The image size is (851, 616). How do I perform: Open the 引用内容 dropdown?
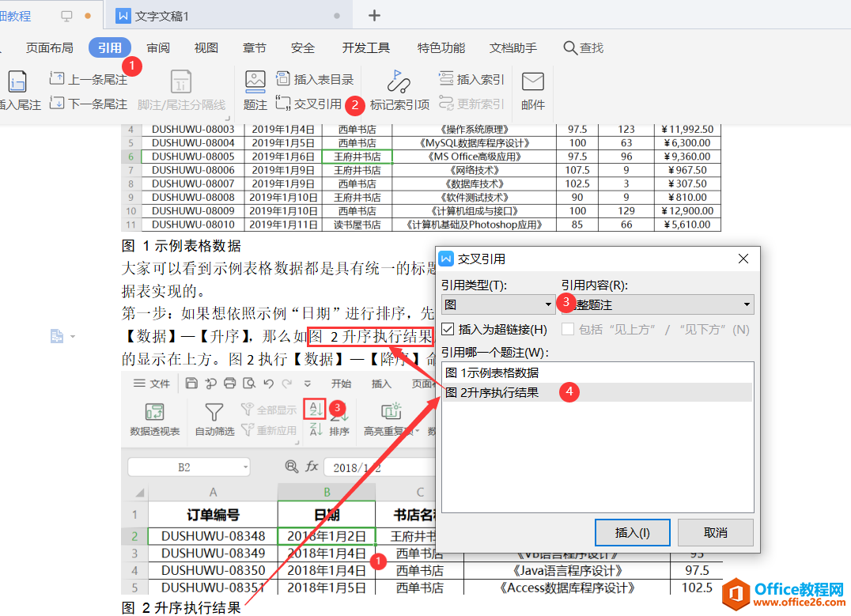click(658, 304)
